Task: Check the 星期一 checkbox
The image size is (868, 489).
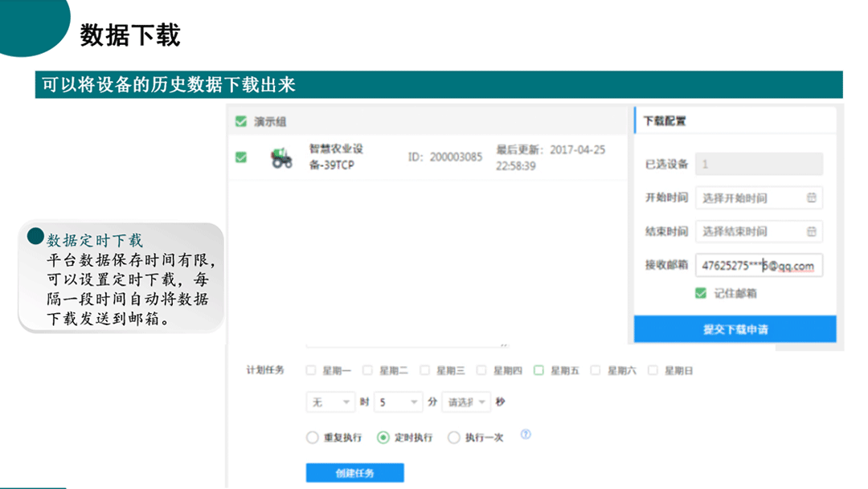Action: pyautogui.click(x=309, y=370)
